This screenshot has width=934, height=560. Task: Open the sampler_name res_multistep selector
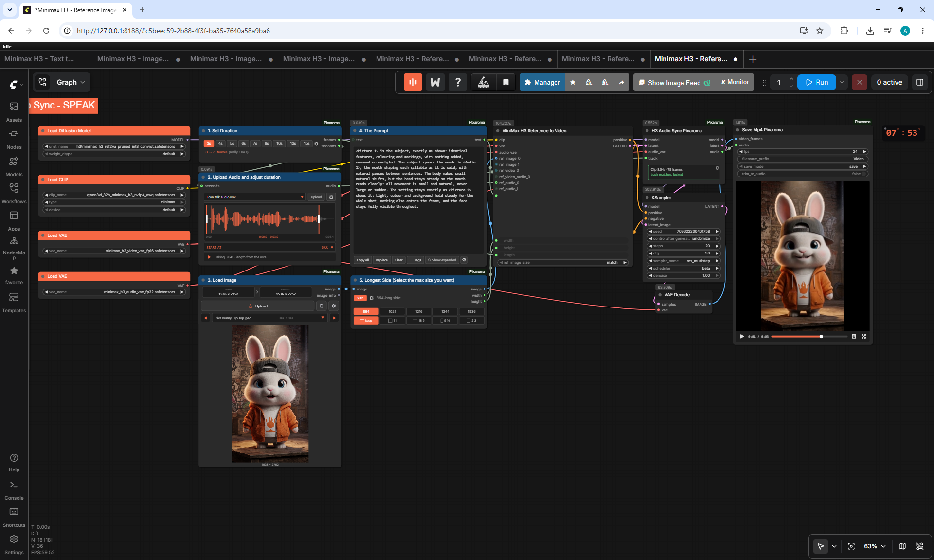click(683, 261)
